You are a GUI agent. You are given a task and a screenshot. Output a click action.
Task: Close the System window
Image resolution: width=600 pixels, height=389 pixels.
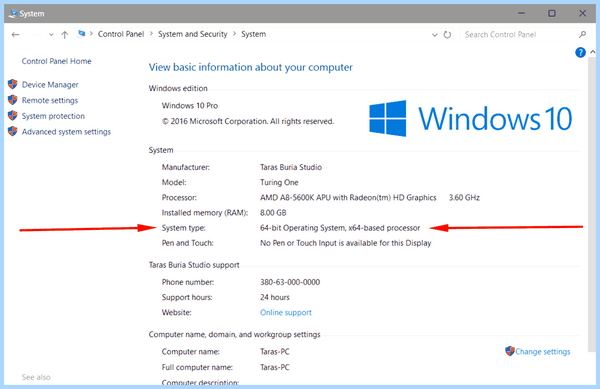point(582,13)
